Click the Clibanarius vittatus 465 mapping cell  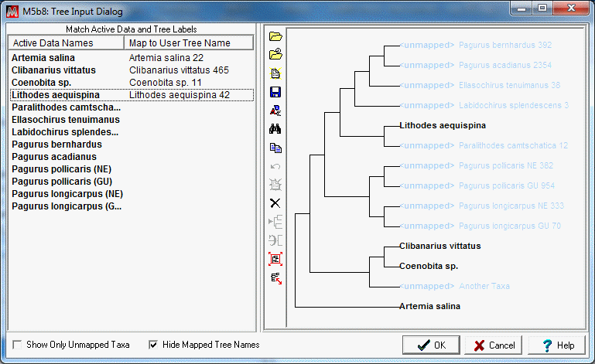coord(179,70)
